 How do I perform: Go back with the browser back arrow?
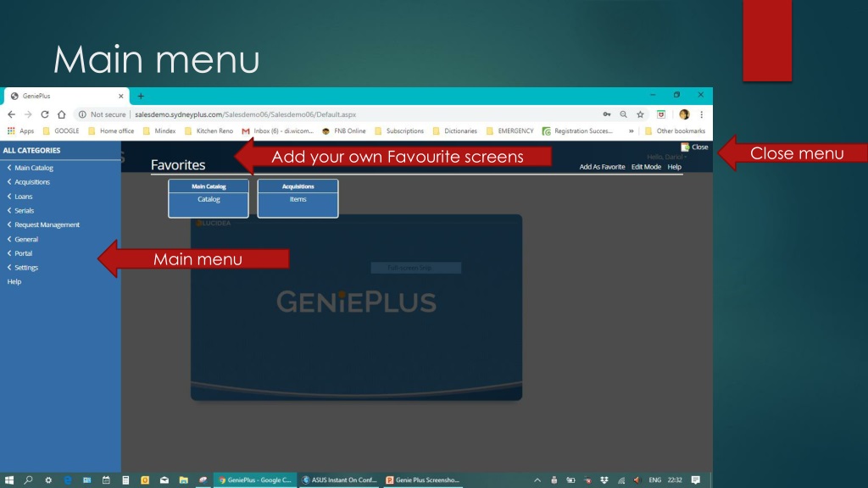pyautogui.click(x=12, y=114)
